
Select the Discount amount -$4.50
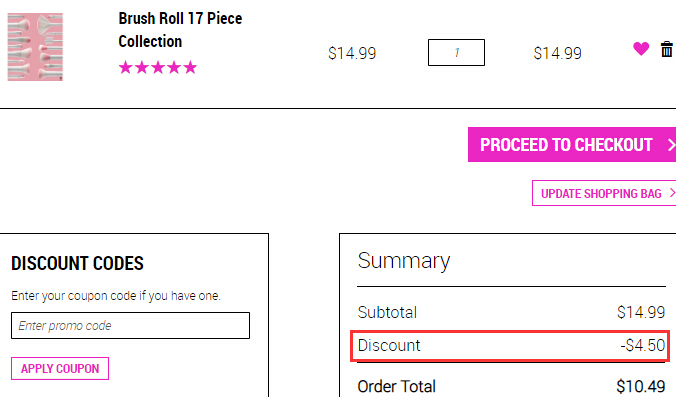pyautogui.click(x=643, y=345)
